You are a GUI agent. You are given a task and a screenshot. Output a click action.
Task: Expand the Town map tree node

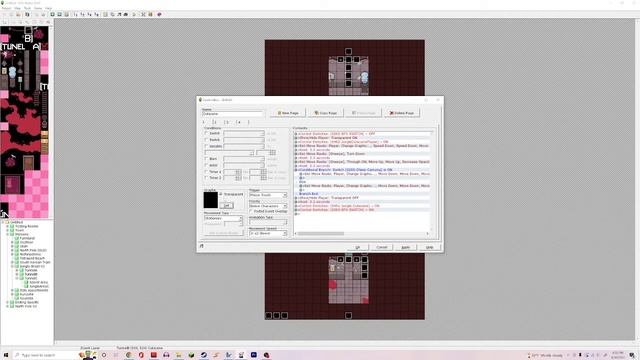click(x=7, y=230)
